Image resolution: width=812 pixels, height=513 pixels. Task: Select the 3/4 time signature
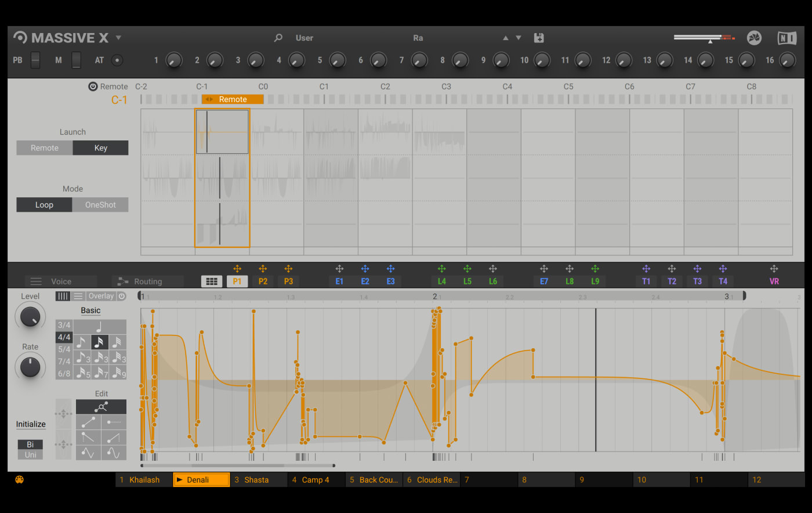click(64, 325)
